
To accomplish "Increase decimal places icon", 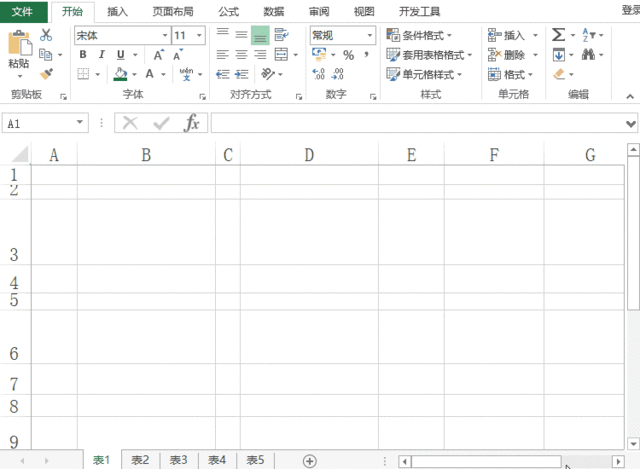I will click(x=318, y=74).
